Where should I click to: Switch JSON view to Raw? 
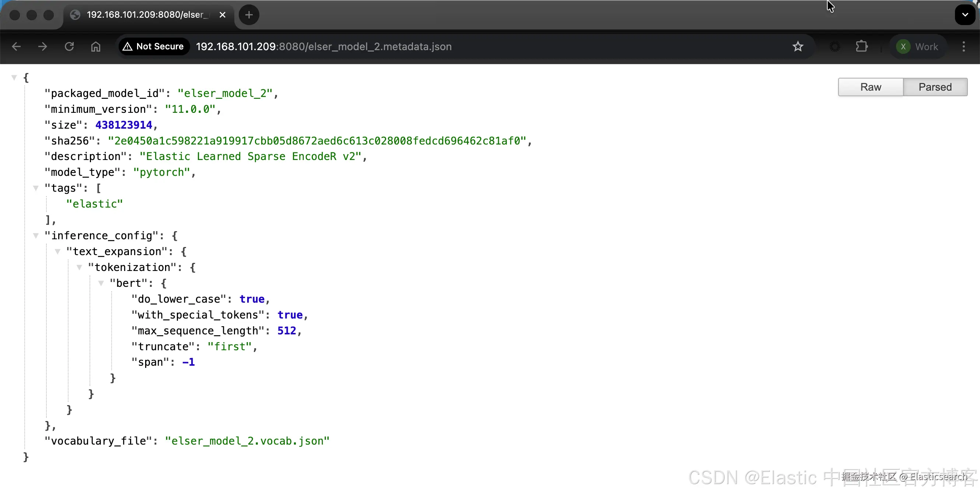871,87
